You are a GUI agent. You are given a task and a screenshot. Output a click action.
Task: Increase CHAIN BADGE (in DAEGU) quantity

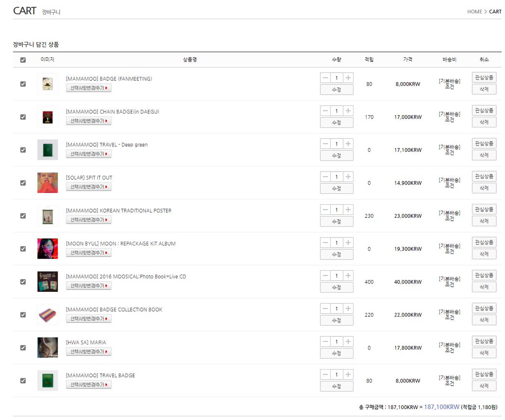tap(347, 111)
